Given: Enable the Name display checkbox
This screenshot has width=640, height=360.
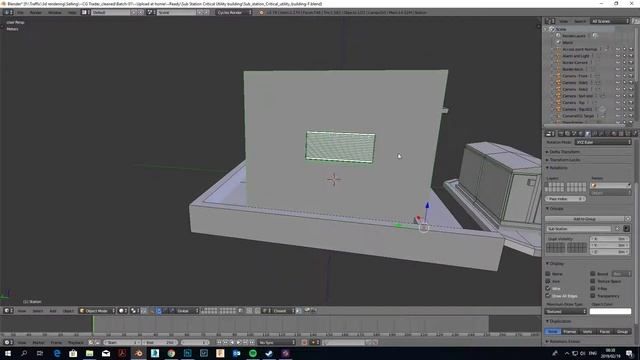Looking at the screenshot, I should pos(548,273).
